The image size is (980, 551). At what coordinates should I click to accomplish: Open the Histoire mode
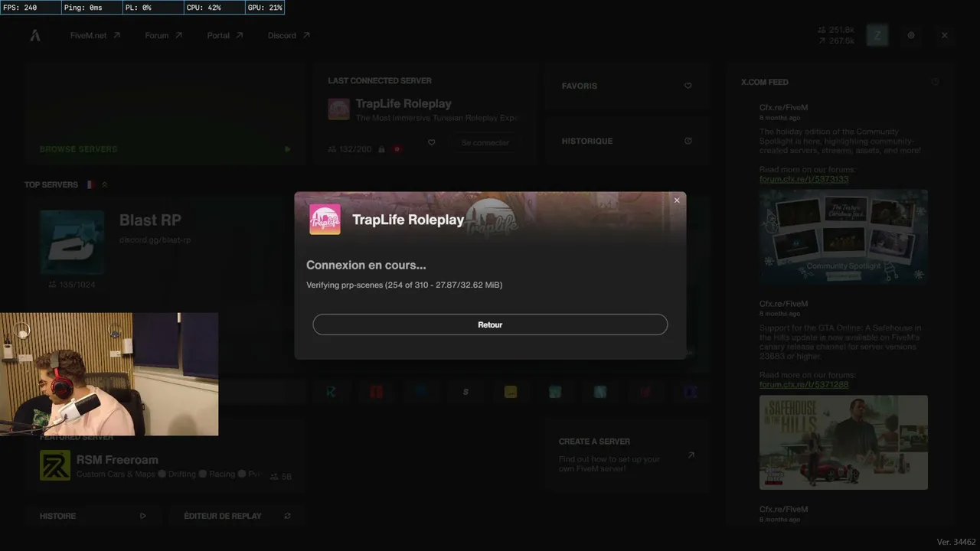tap(92, 516)
